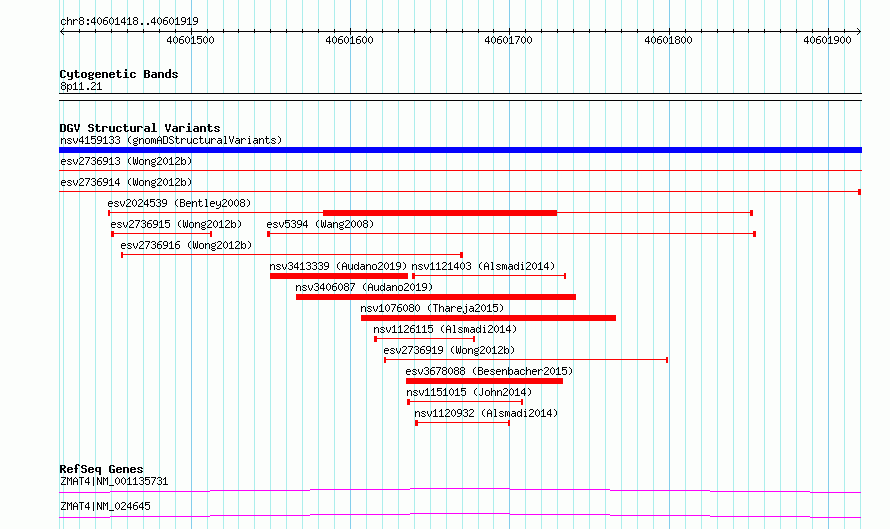Click the nsv1076080 (Thareja2015) label
The image size is (890, 529).
click(x=432, y=308)
